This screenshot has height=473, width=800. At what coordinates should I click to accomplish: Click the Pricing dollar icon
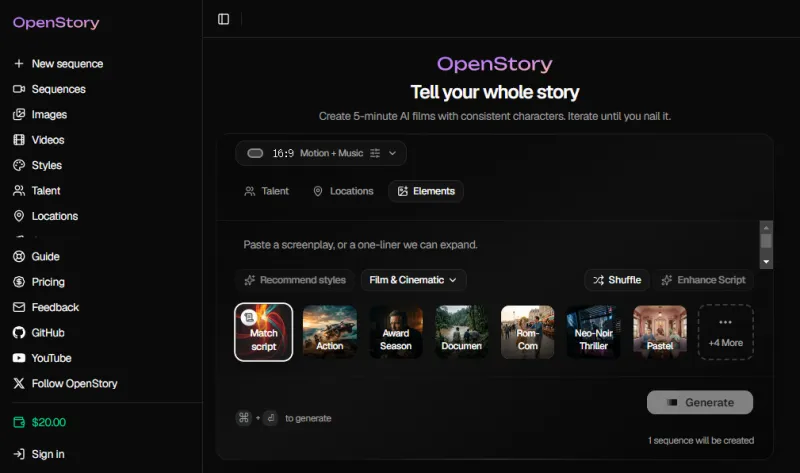coord(19,282)
